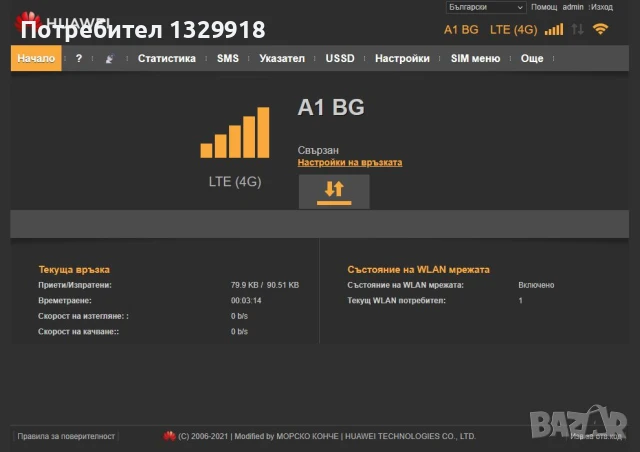Click the admin user link
The width and height of the screenshot is (640, 452).
click(x=573, y=7)
